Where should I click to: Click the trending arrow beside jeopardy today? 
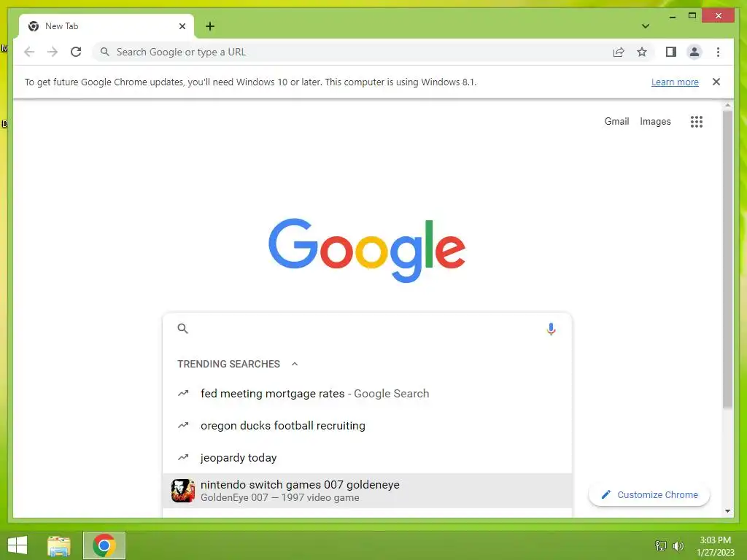point(183,457)
